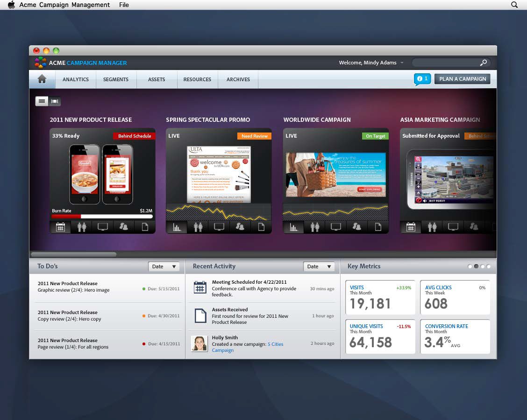Open team users icon on 2011 New Product Release card

tap(124, 227)
